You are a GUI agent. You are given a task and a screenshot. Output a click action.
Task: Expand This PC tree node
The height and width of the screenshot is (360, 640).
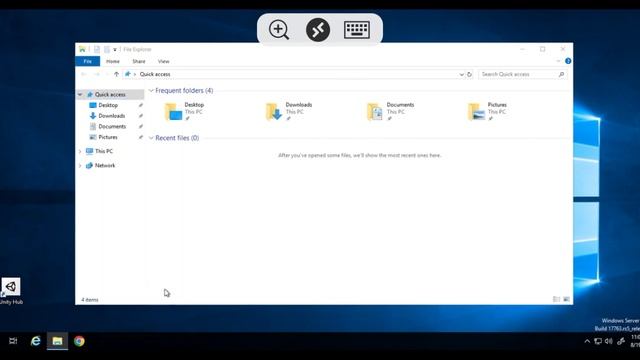(x=80, y=151)
